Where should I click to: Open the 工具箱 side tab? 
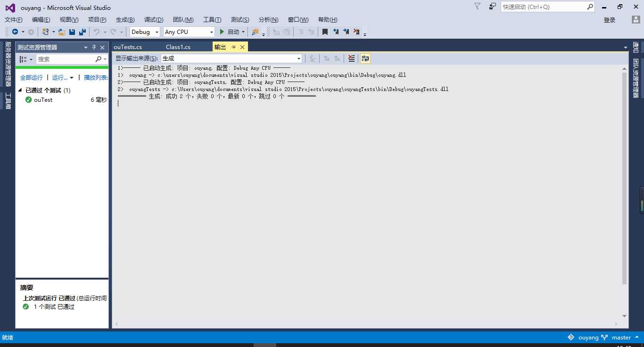pyautogui.click(x=8, y=101)
